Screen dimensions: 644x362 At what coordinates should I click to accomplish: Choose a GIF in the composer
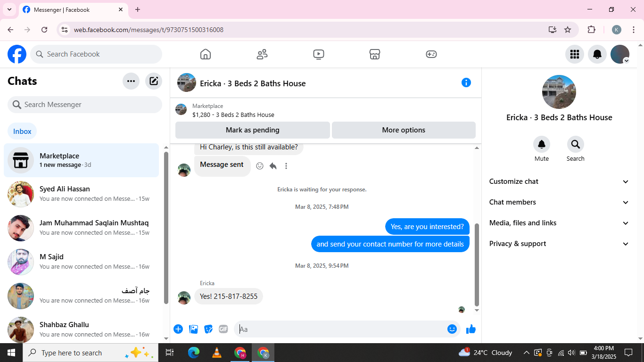point(223,329)
